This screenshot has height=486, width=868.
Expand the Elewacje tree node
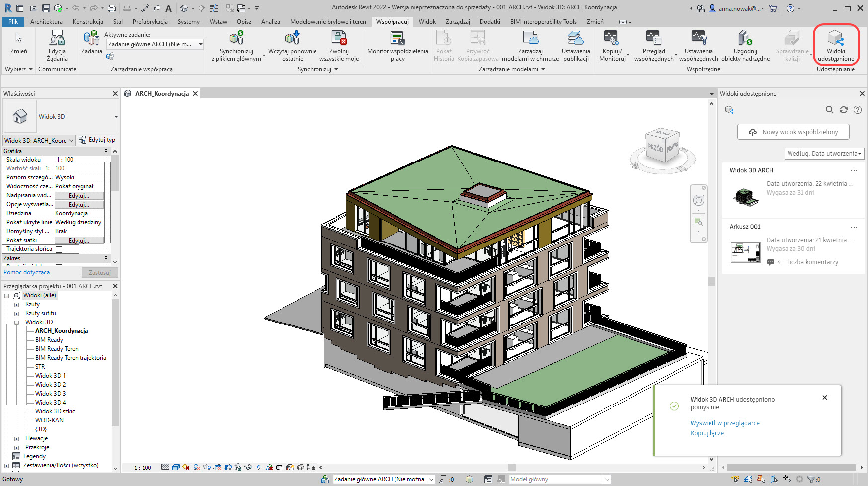(x=16, y=439)
